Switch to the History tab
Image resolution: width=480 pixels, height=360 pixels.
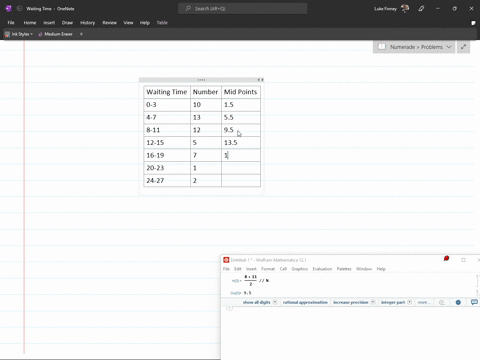coord(87,23)
